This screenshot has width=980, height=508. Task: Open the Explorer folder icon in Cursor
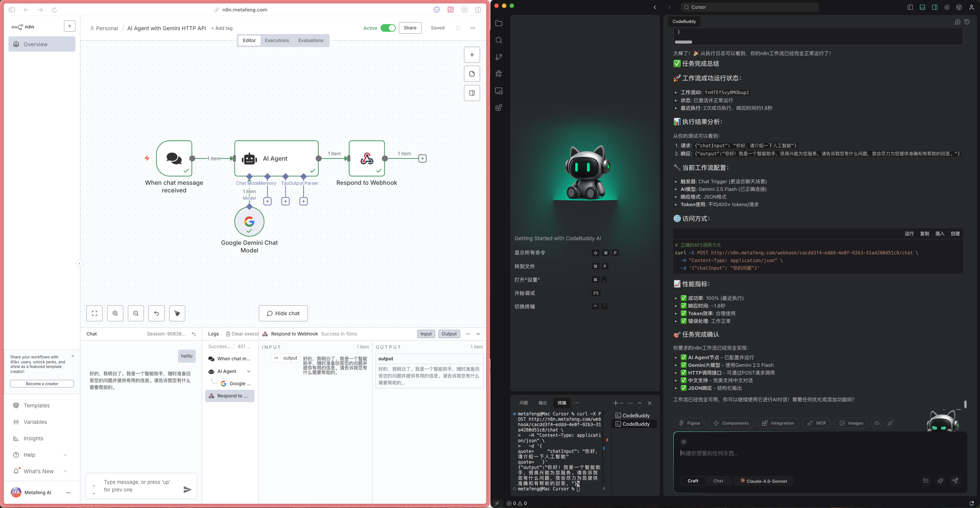point(499,23)
